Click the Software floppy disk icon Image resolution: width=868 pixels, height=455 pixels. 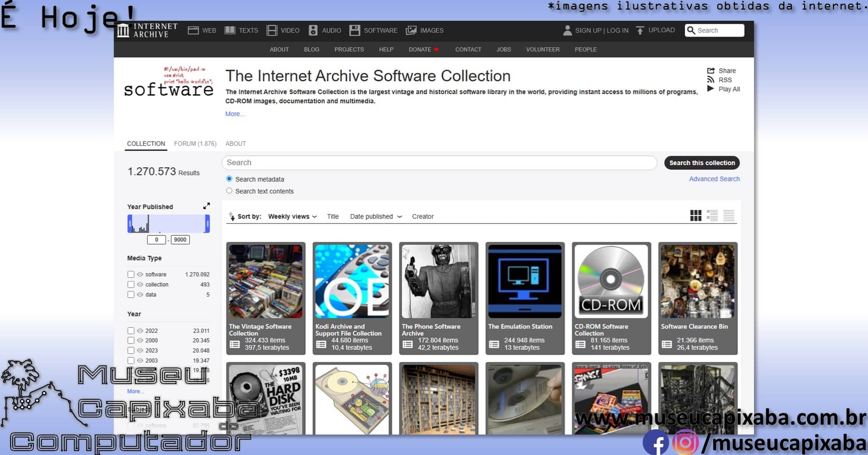click(354, 31)
